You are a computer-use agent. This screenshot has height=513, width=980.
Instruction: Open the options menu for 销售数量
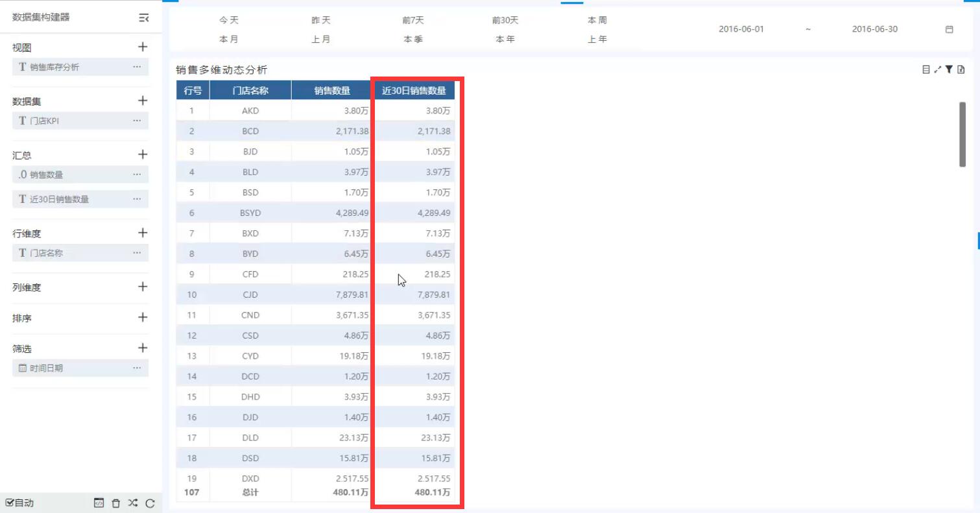tap(137, 174)
